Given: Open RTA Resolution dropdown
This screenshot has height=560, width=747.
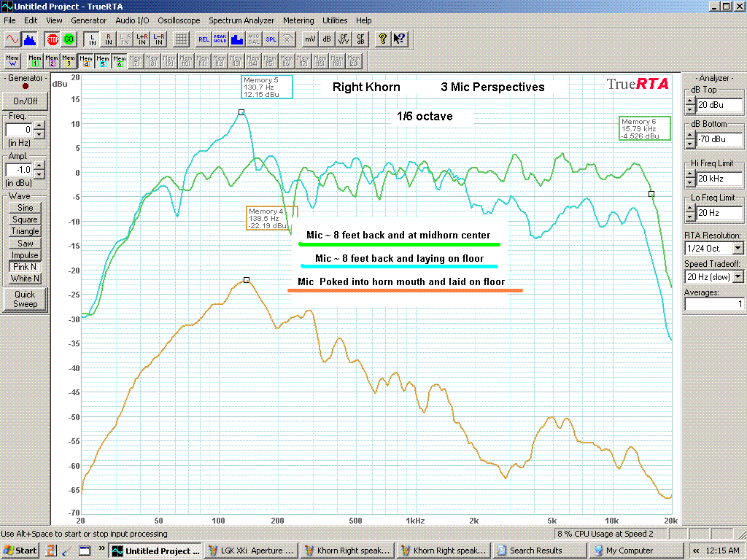Looking at the screenshot, I should (738, 248).
